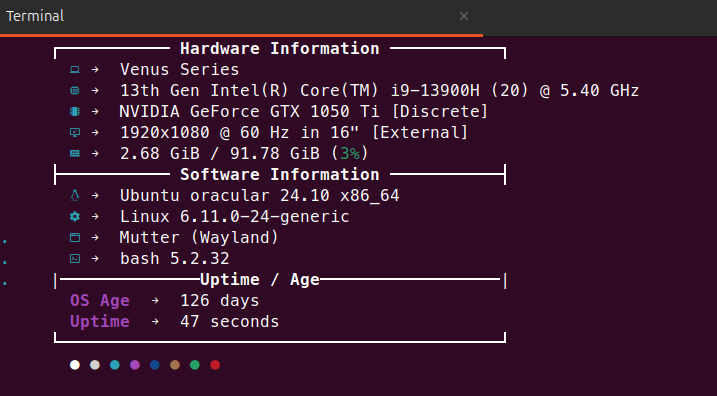This screenshot has width=717, height=396.
Task: Click the purple Uptime label
Action: [x=100, y=322]
